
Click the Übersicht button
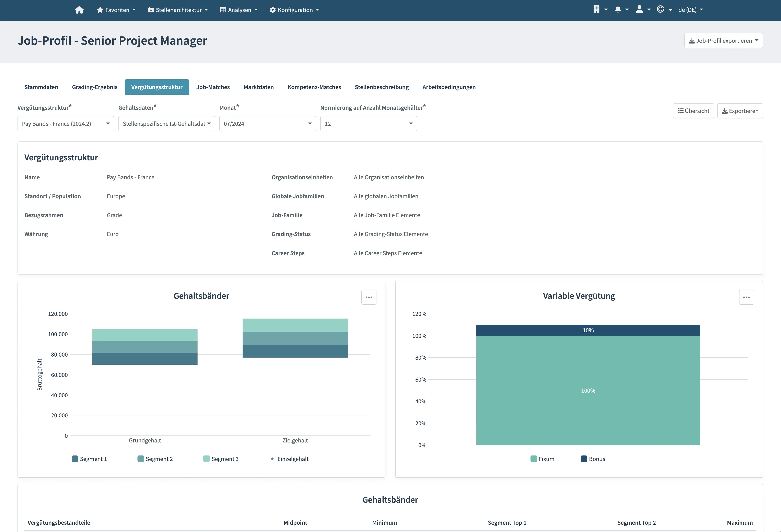click(693, 111)
